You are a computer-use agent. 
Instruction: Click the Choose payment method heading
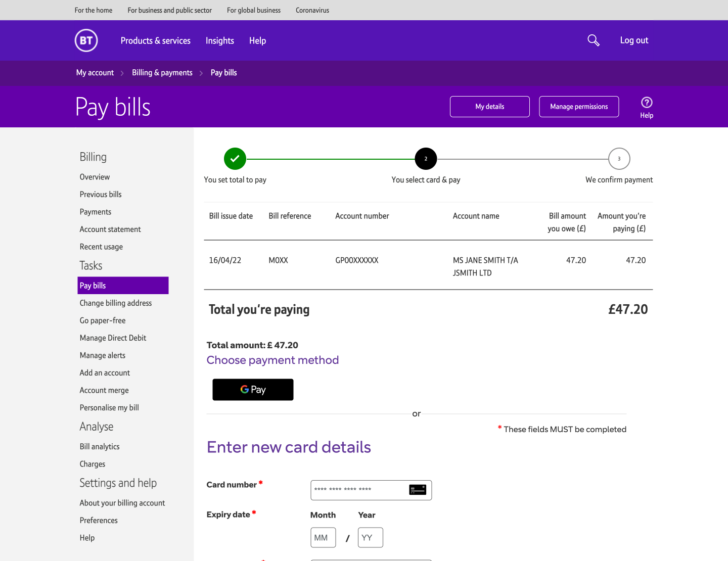coord(273,360)
